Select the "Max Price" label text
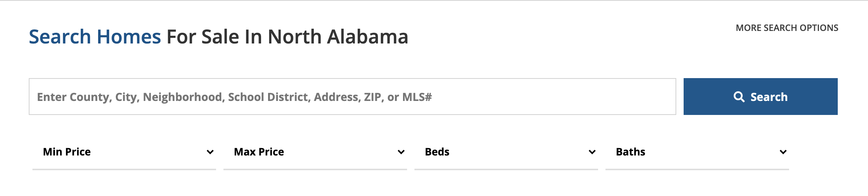Screen dimensions: 868x196 (259, 152)
